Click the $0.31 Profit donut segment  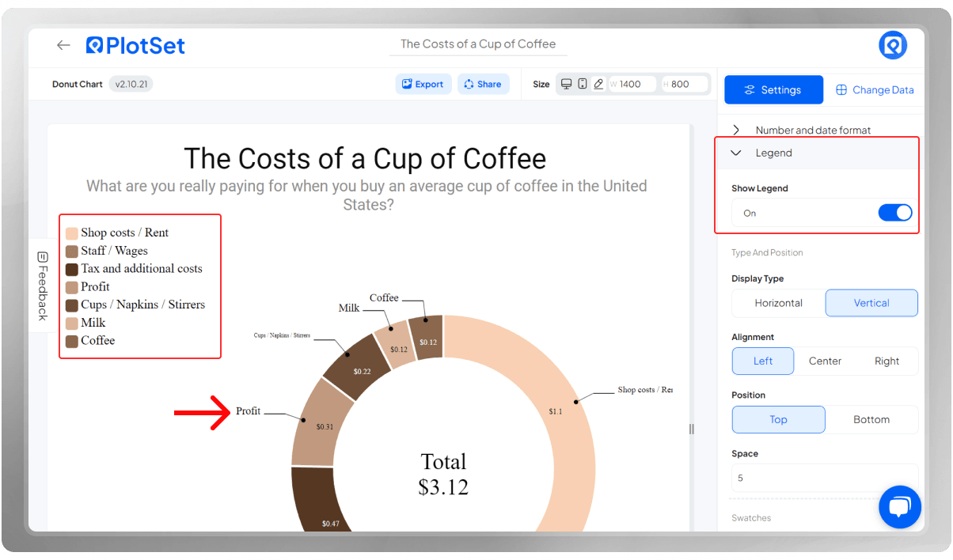click(324, 425)
